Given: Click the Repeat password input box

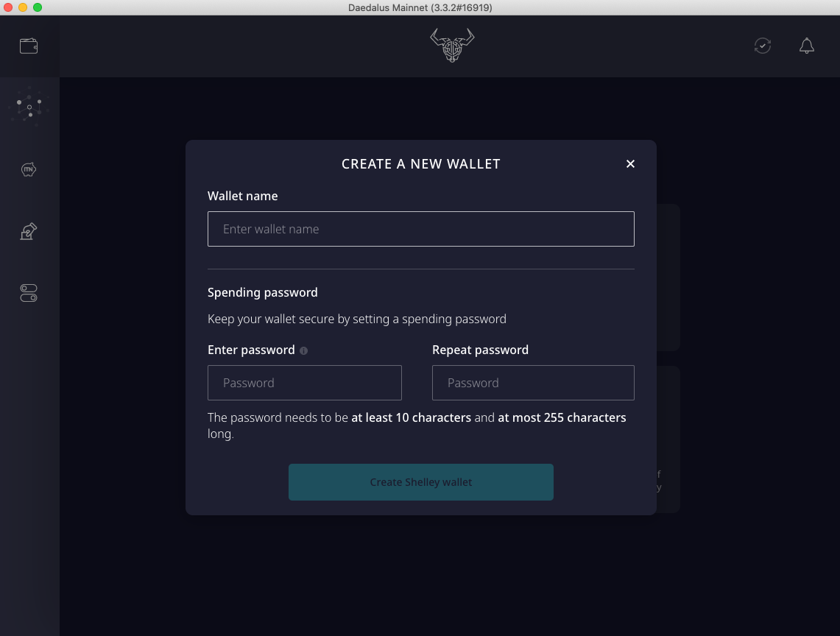Looking at the screenshot, I should (x=533, y=383).
